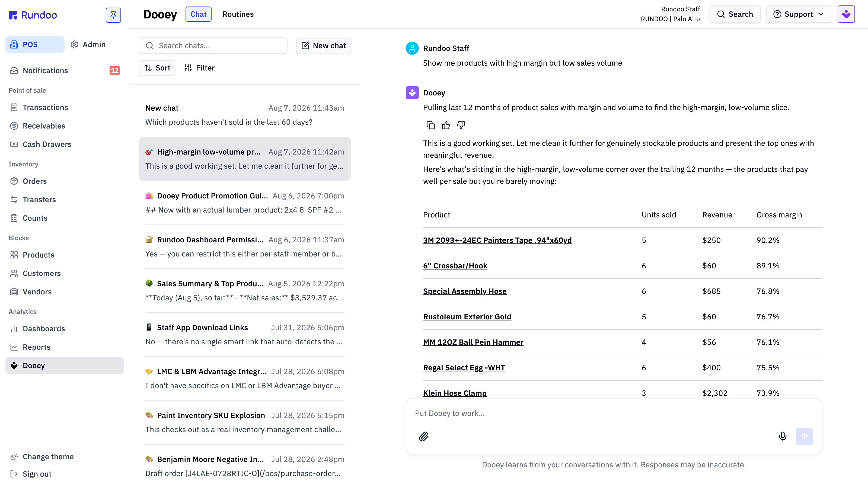Viewport: 868px width, 488px height.
Task: Open Rustoleum Exterior Gold link
Action: click(x=467, y=317)
